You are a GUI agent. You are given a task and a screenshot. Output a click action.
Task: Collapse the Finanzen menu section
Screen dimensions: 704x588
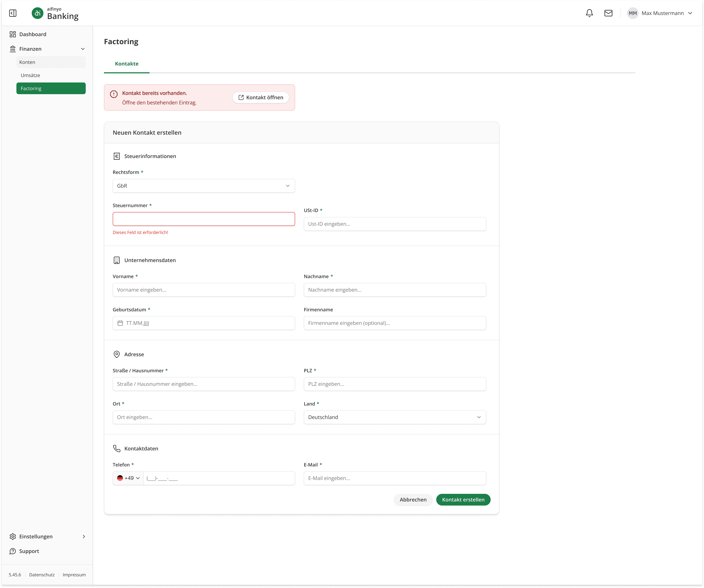pyautogui.click(x=82, y=49)
